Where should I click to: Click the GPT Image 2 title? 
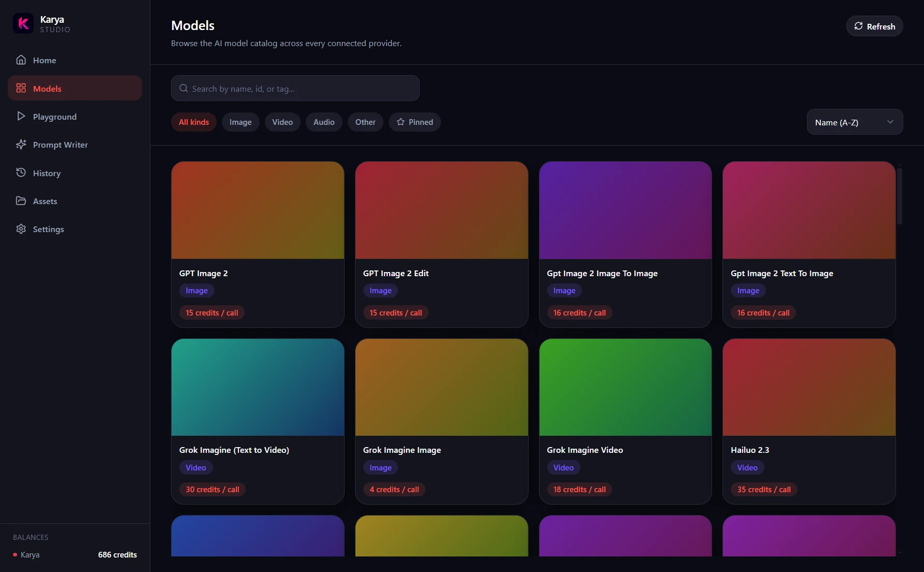[x=204, y=273]
